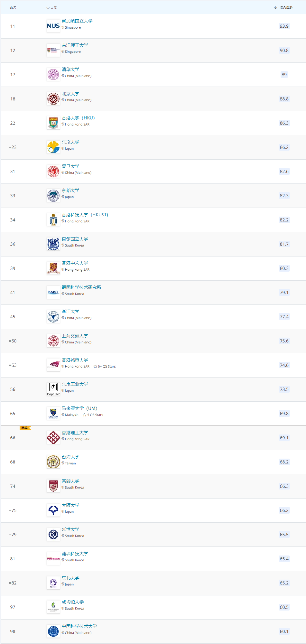Click the 93.9 score badge
The width and height of the screenshot is (306, 644).
coord(284,26)
